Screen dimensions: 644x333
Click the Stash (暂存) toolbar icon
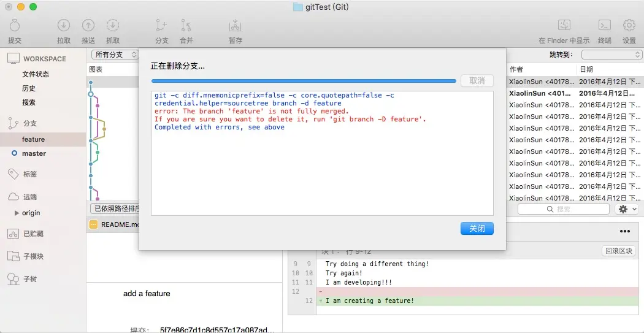coord(236,26)
